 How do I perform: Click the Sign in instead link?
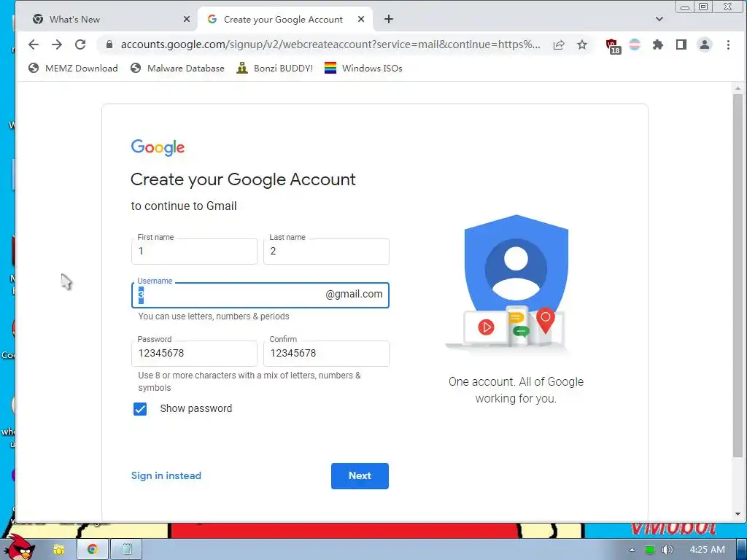166,475
